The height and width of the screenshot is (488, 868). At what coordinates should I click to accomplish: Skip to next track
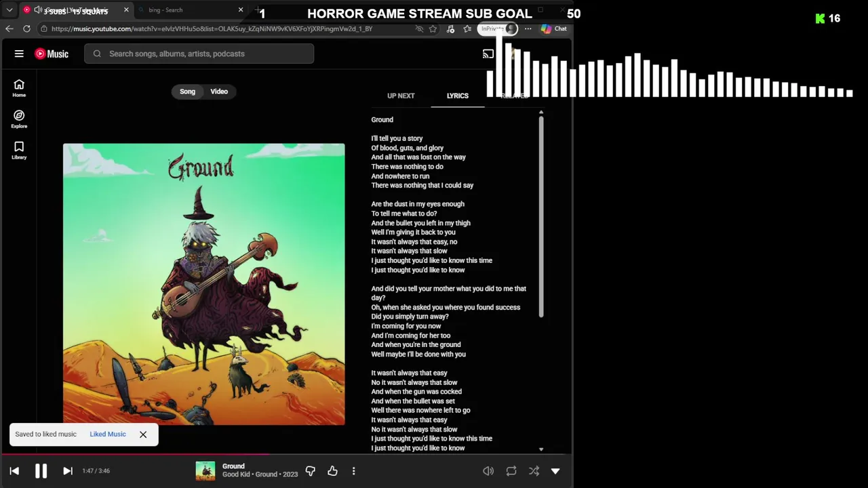(x=68, y=471)
